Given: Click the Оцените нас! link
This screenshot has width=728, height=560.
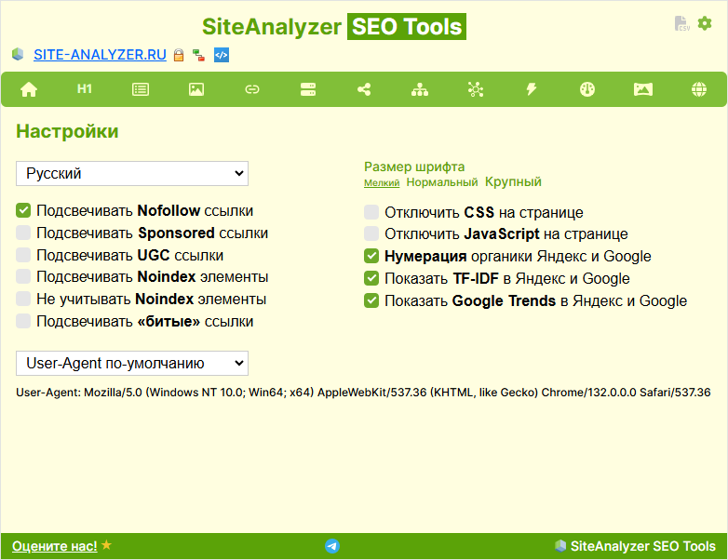Looking at the screenshot, I should coord(55,546).
